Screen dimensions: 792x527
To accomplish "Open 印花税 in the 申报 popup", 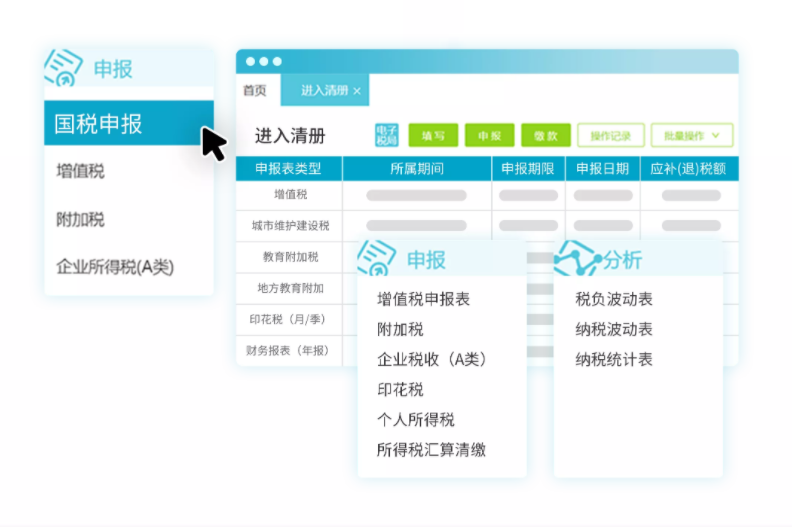I will pos(400,390).
